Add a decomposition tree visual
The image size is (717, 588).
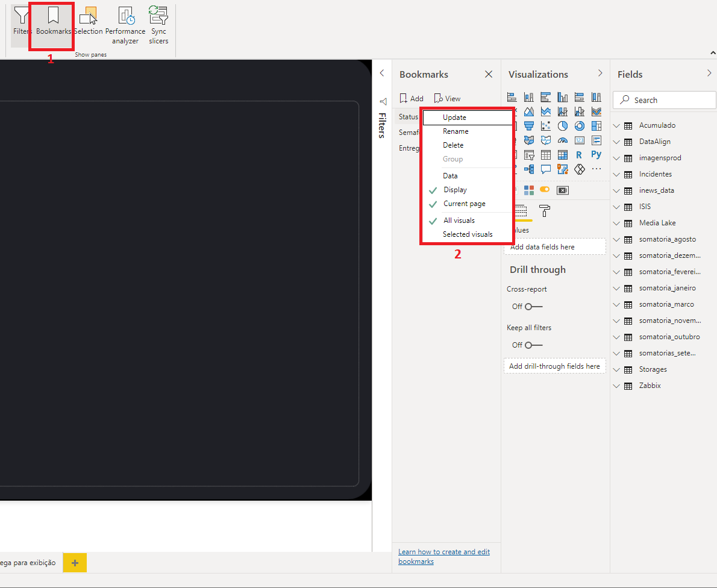pos(528,170)
